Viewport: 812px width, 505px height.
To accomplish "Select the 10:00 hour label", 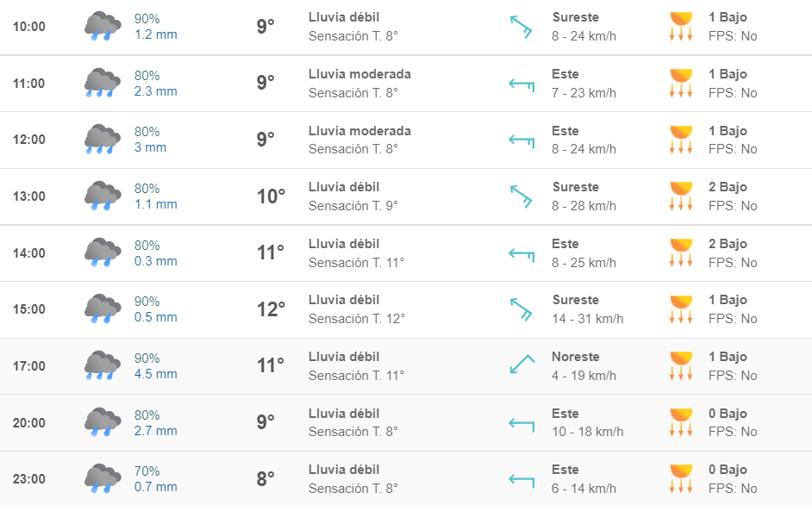I will 29,27.
